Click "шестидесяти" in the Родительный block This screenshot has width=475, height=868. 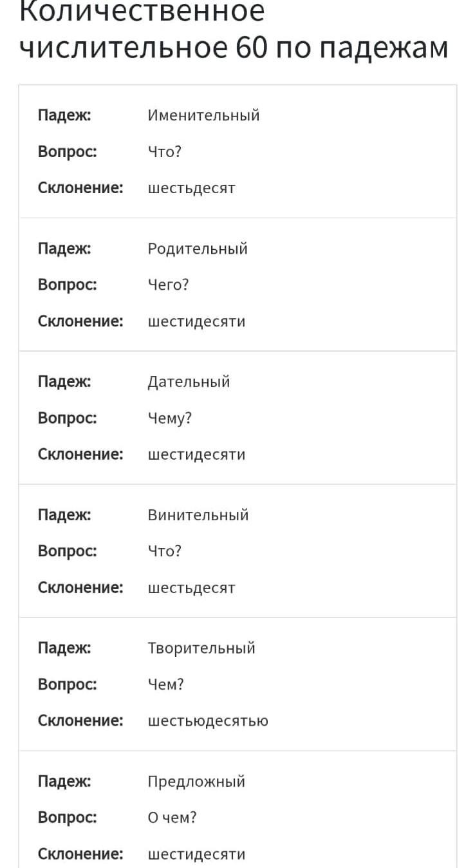point(196,322)
